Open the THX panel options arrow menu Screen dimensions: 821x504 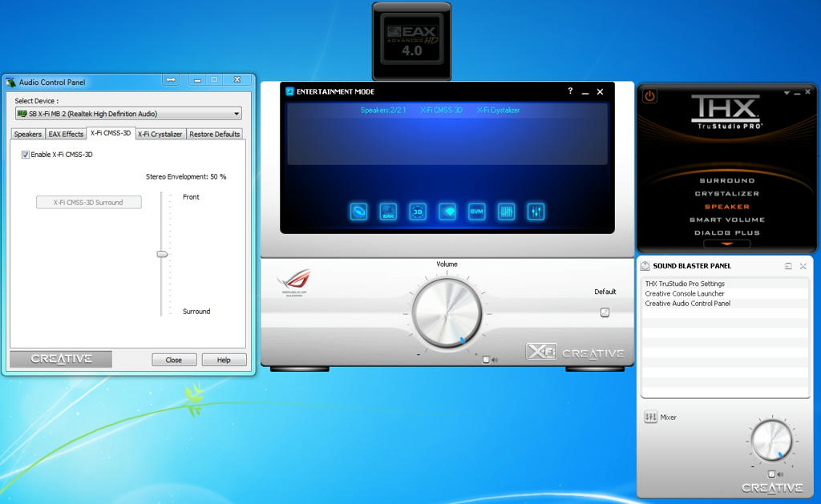(787, 93)
